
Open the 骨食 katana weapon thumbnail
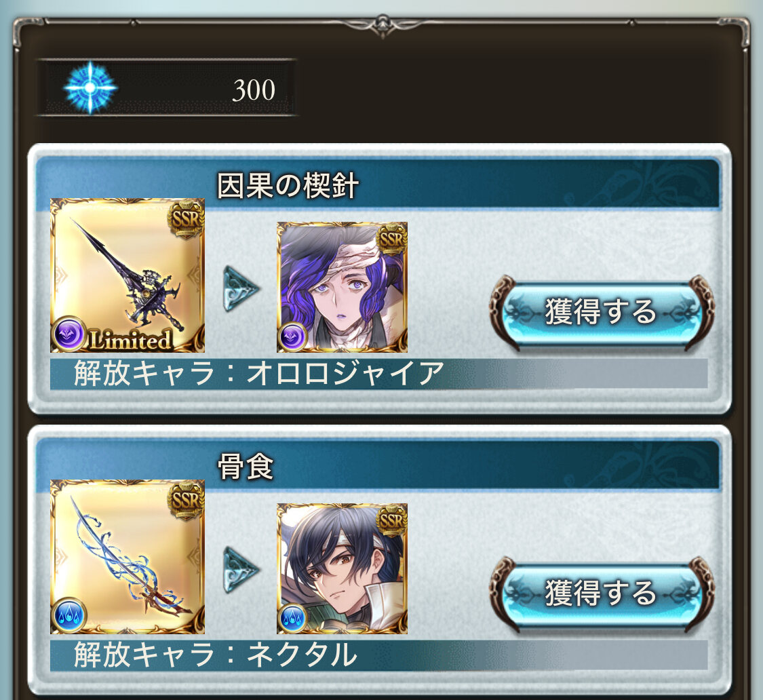[128, 556]
